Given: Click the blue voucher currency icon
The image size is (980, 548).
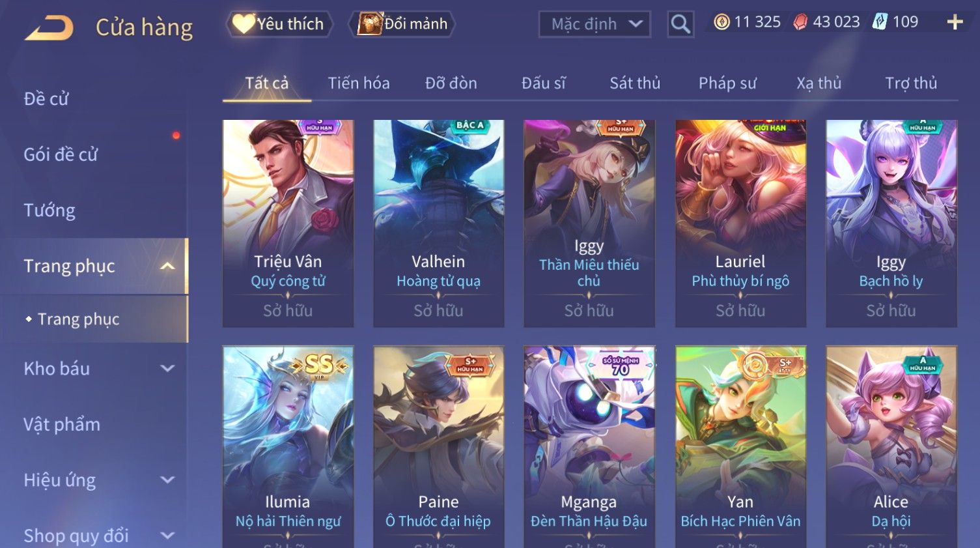Looking at the screenshot, I should point(880,22).
